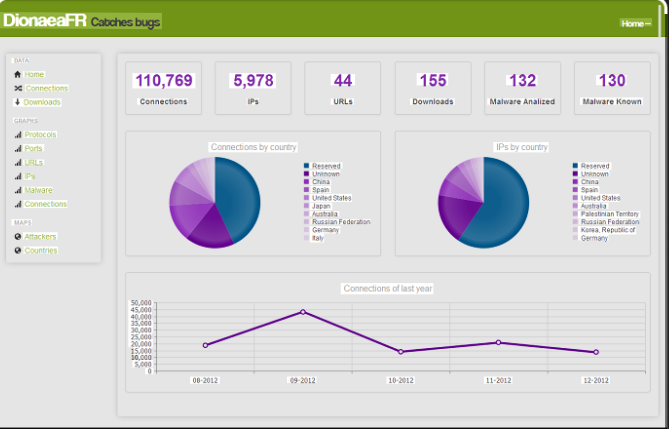Open the Home dropdown in top bar
The height and width of the screenshot is (429, 669).
pyautogui.click(x=635, y=23)
